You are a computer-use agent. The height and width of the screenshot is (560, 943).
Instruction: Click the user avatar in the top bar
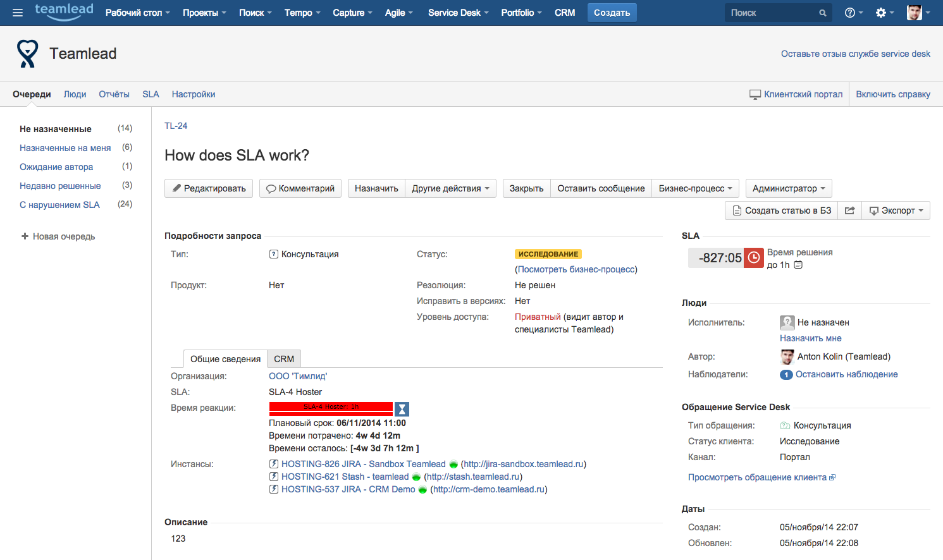coord(916,12)
